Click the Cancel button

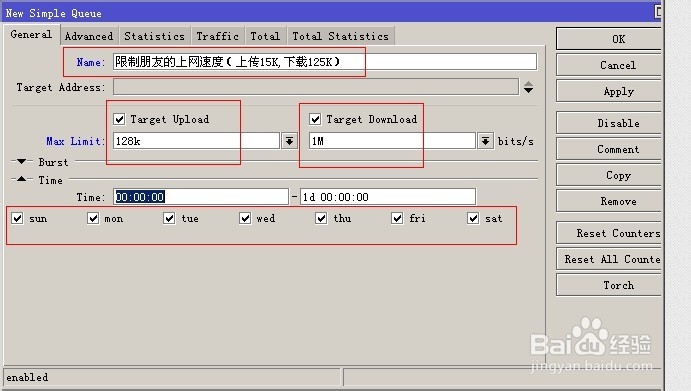(x=609, y=65)
